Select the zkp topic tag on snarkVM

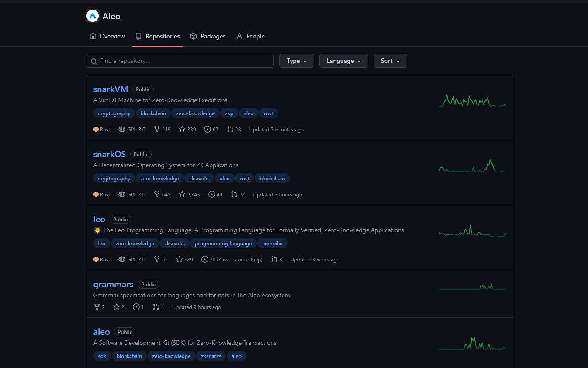[229, 113]
